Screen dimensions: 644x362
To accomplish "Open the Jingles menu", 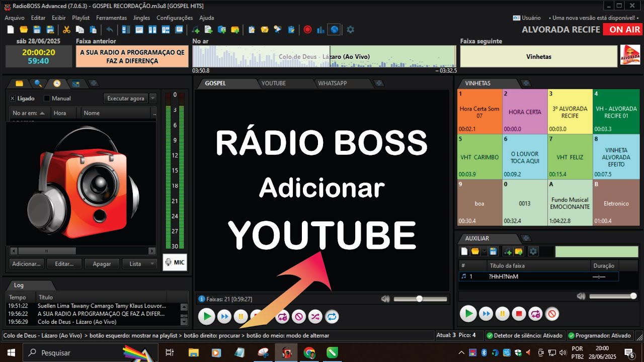I will point(141,18).
